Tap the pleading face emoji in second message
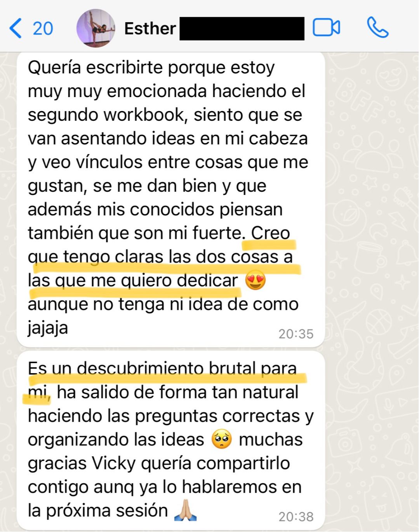The image size is (419, 532). point(221,440)
